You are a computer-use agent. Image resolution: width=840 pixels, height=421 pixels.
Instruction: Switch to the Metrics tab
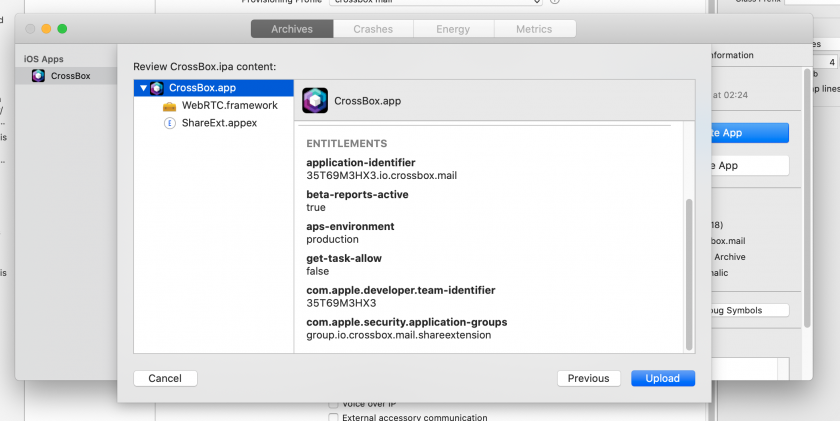click(534, 29)
